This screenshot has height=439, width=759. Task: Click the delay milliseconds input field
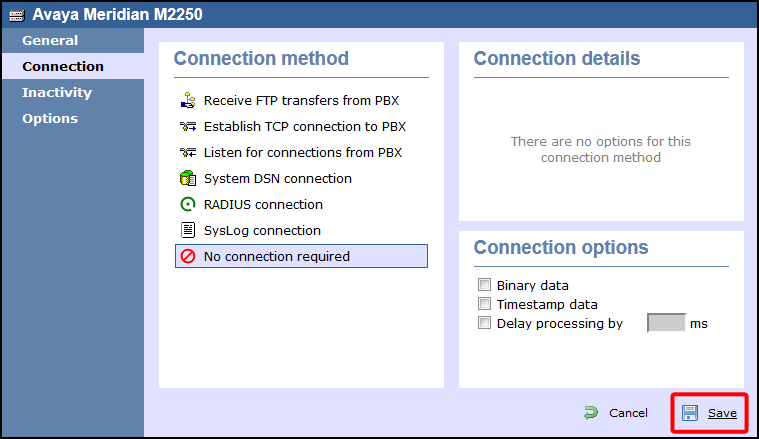pyautogui.click(x=666, y=323)
